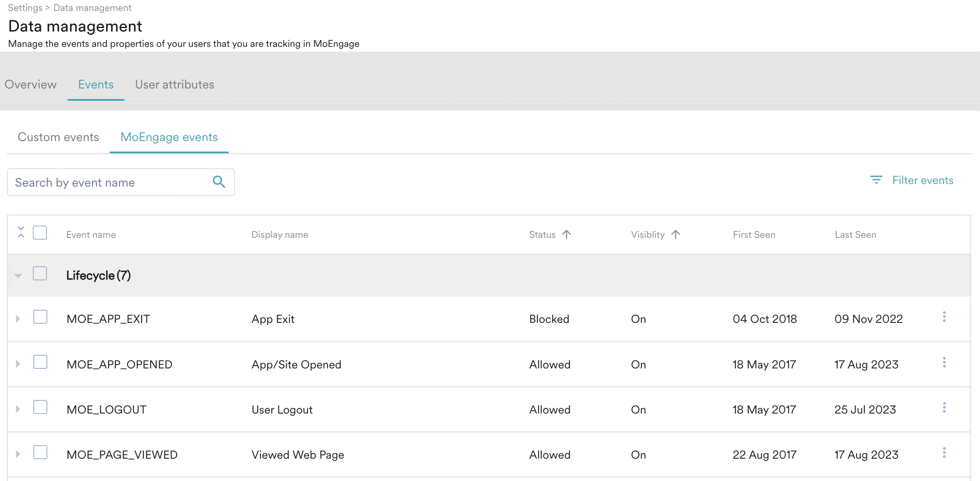
Task: Click the search magnifier icon
Action: click(x=219, y=182)
